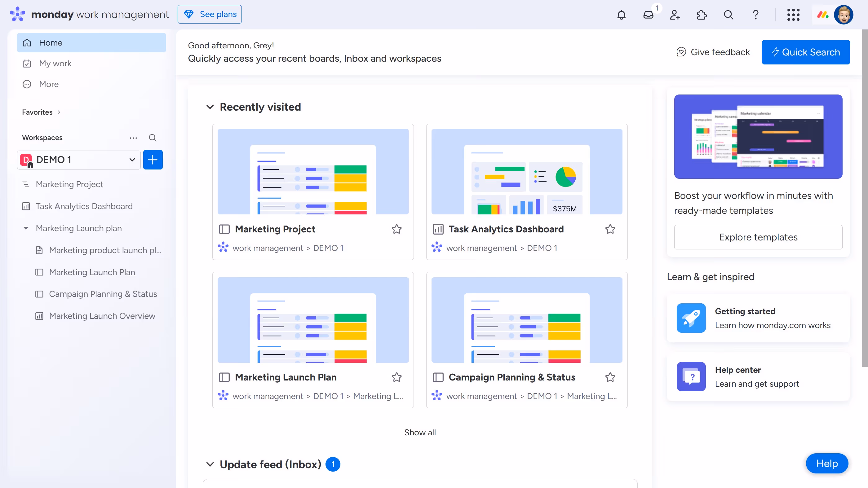Open the DEMO 1 workspace dropdown
This screenshot has width=868, height=488.
[132, 160]
